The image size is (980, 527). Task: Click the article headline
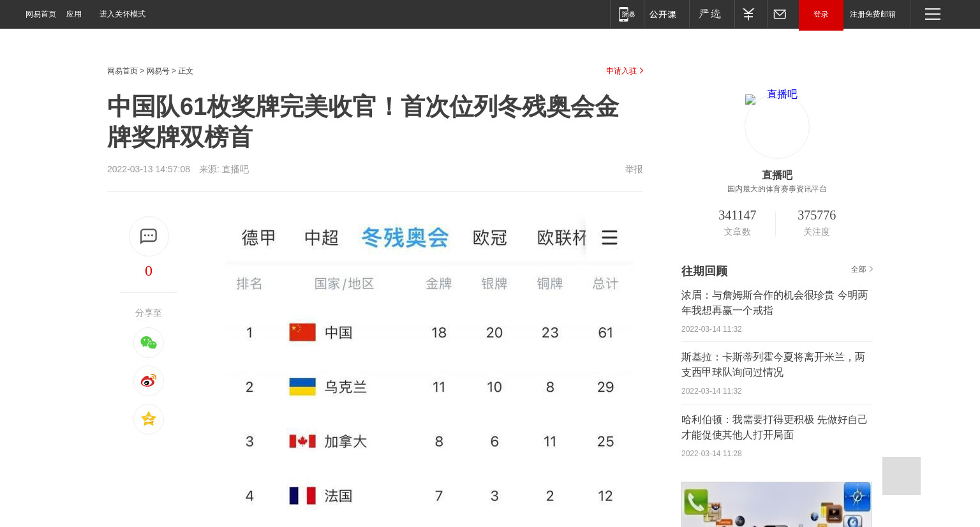tap(363, 122)
